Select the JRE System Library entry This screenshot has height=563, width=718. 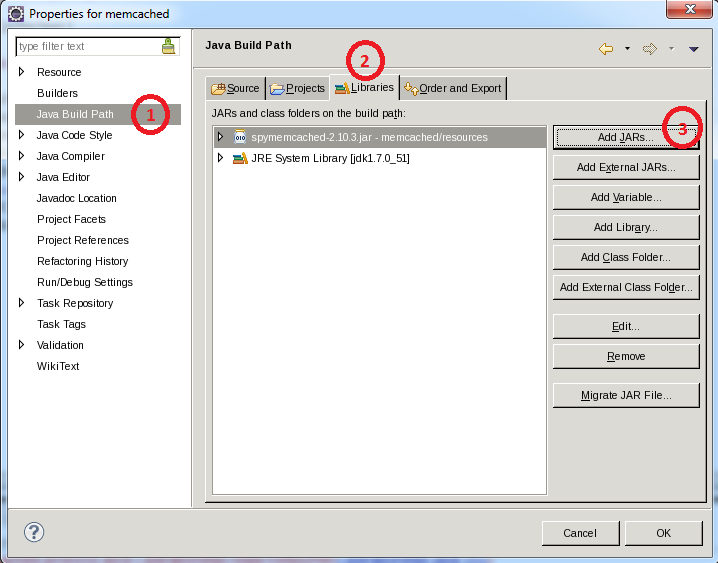click(x=330, y=158)
